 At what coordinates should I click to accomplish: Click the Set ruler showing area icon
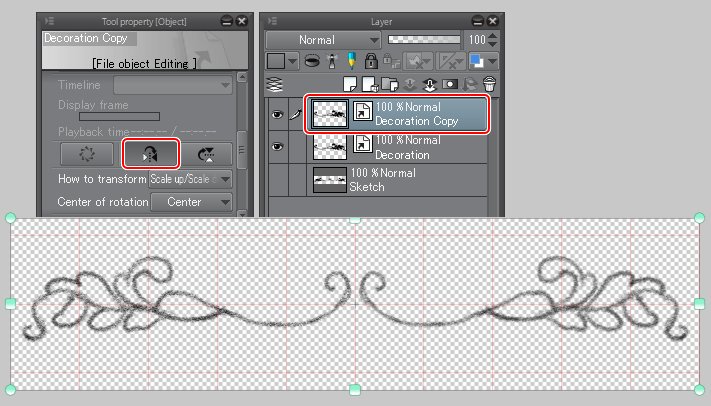pos(450,61)
